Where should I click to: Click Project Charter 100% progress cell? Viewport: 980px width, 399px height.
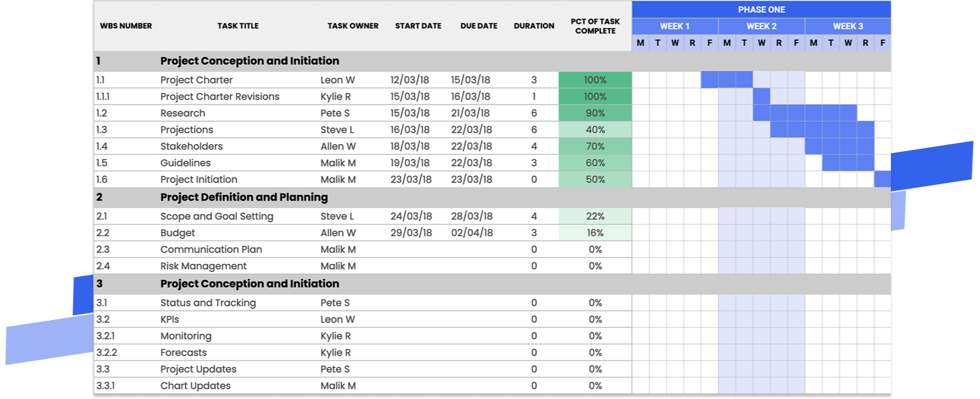595,80
